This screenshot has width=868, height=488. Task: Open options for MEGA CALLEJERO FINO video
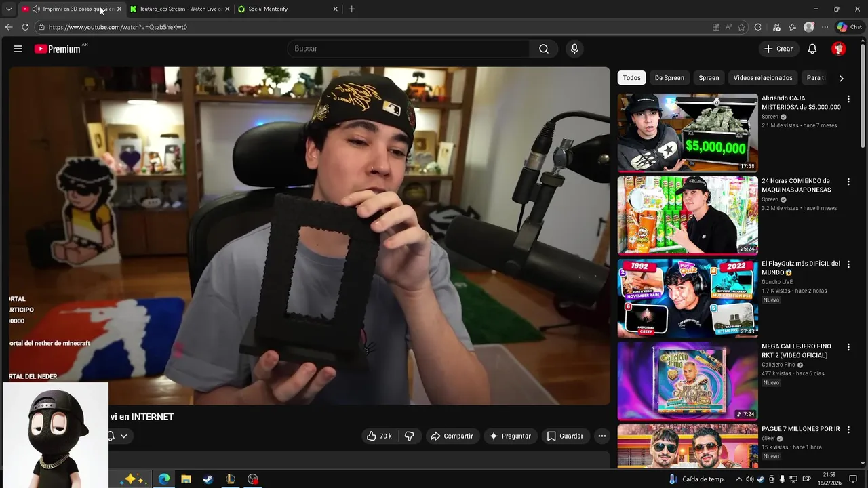click(848, 347)
